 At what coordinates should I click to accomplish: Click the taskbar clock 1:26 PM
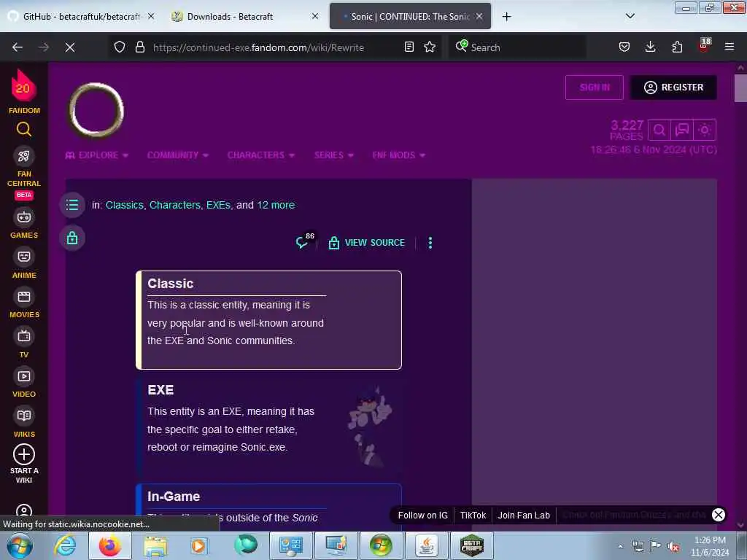(710, 540)
